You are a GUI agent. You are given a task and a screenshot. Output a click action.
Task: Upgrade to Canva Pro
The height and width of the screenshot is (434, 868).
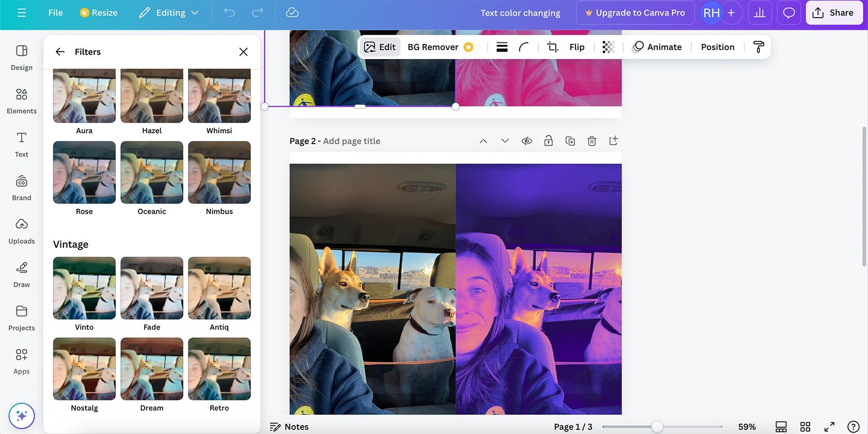(x=634, y=13)
